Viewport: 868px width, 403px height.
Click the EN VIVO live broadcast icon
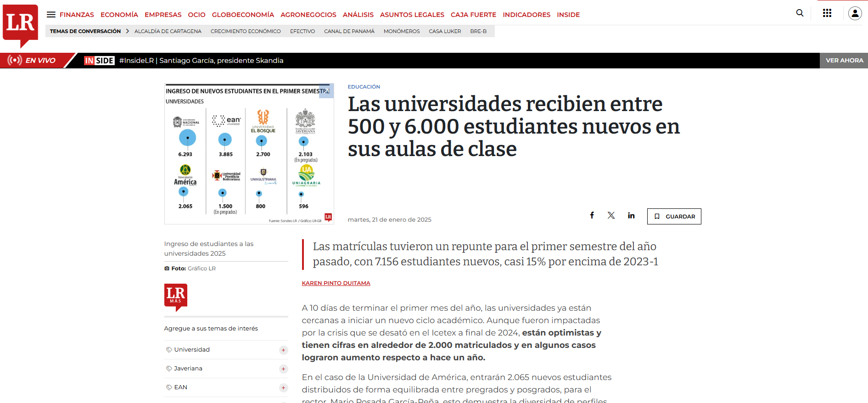click(15, 60)
